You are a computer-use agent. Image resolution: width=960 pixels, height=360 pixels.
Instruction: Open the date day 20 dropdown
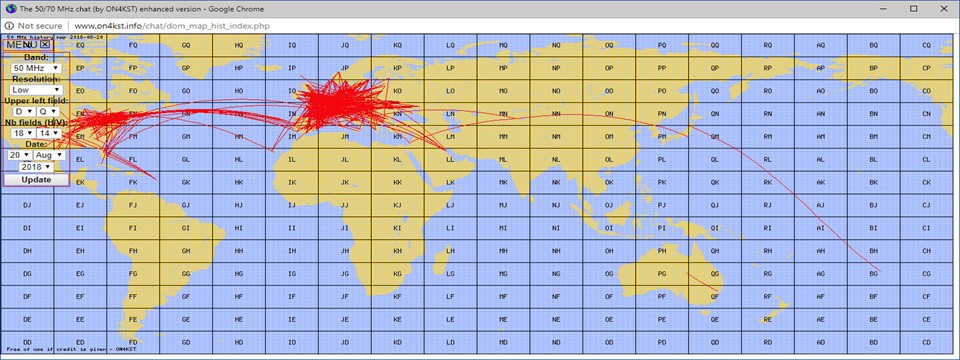point(19,156)
